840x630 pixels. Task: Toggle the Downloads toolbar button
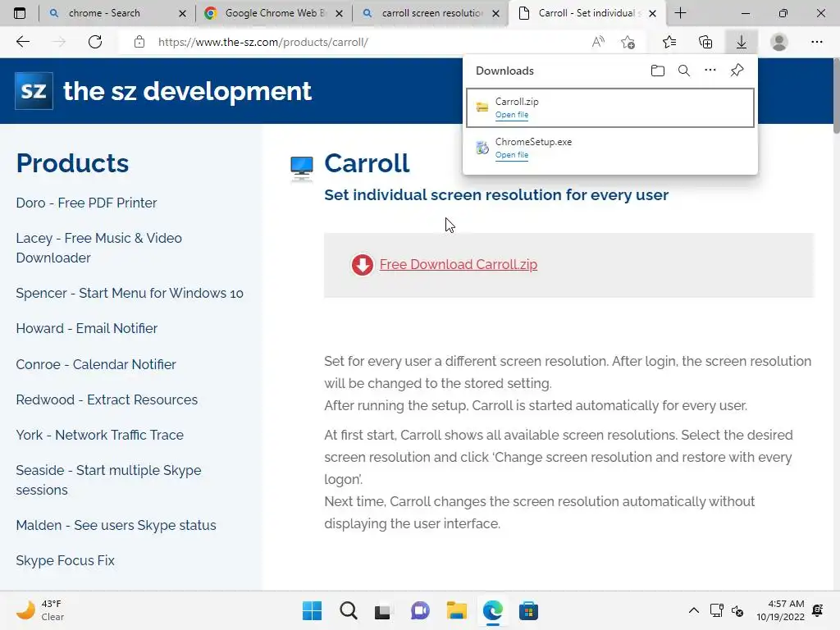point(742,42)
